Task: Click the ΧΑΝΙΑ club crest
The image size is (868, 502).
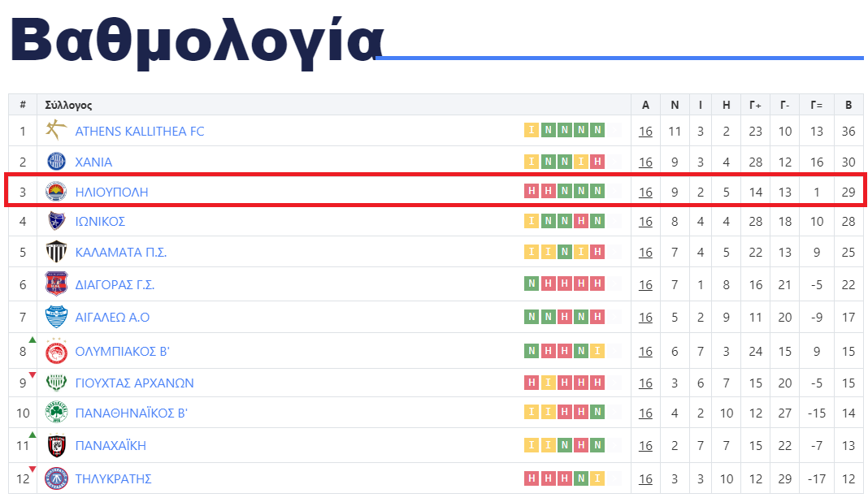Action: [56, 162]
